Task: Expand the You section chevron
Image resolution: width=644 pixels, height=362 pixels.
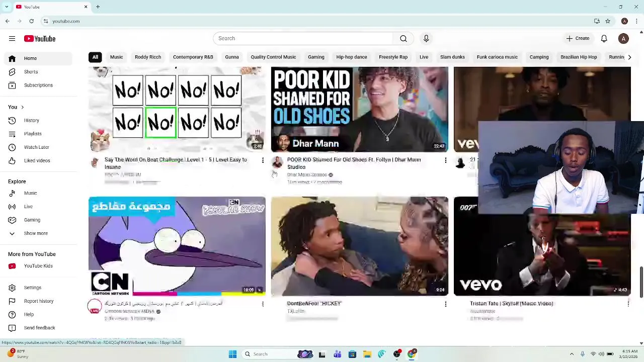Action: tap(22, 107)
